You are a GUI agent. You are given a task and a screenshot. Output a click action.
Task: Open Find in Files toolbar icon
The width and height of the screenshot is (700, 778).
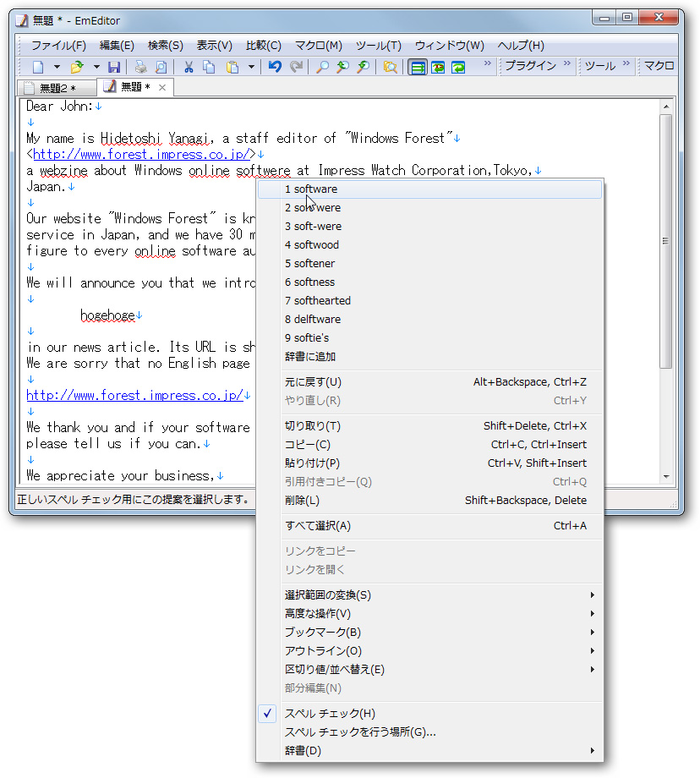point(391,67)
